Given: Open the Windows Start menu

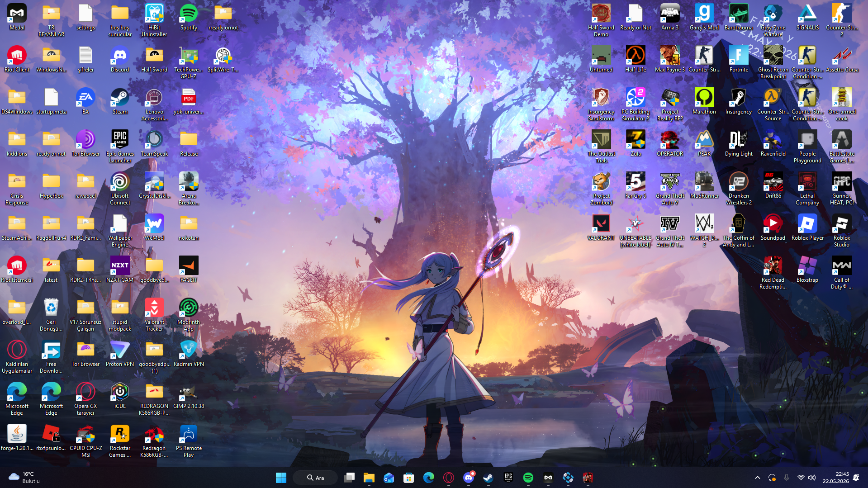Looking at the screenshot, I should tap(281, 478).
